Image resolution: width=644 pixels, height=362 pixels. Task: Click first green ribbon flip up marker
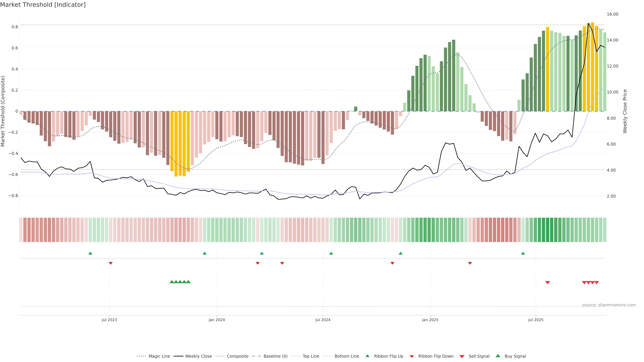click(x=90, y=253)
